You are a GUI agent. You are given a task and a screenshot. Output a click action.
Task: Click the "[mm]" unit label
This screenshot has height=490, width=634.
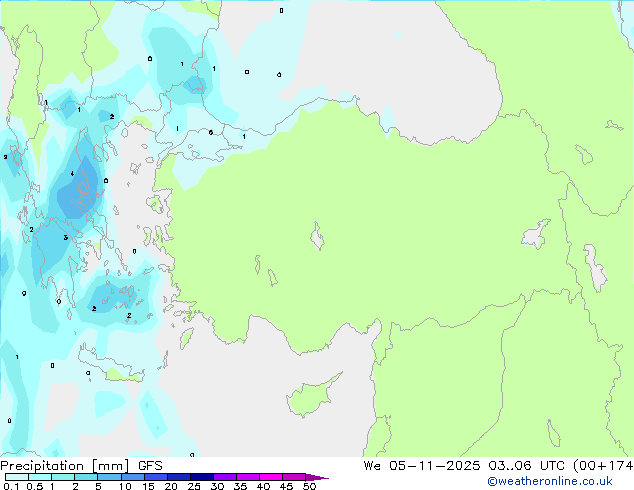click(x=111, y=466)
